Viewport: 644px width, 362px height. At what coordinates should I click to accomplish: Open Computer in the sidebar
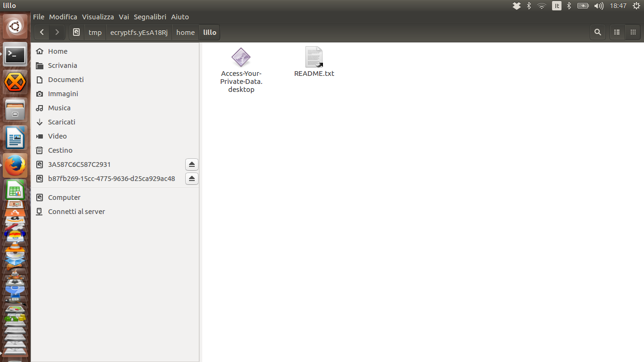point(115,197)
